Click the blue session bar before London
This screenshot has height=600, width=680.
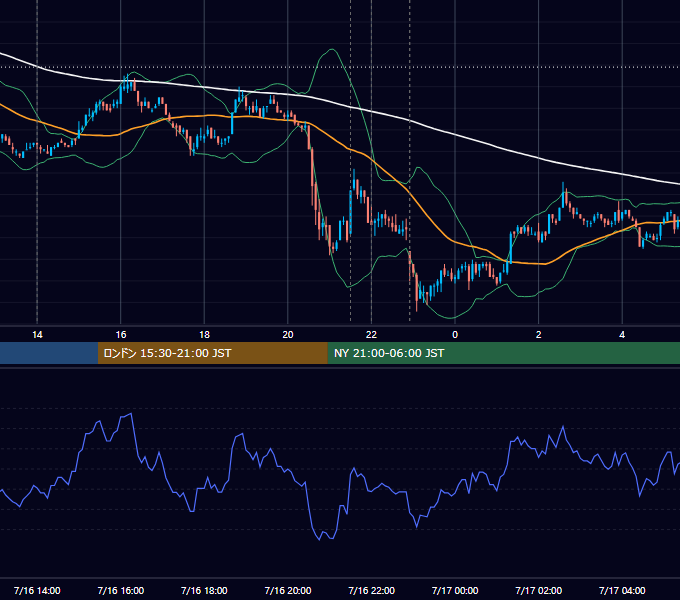coord(49,353)
